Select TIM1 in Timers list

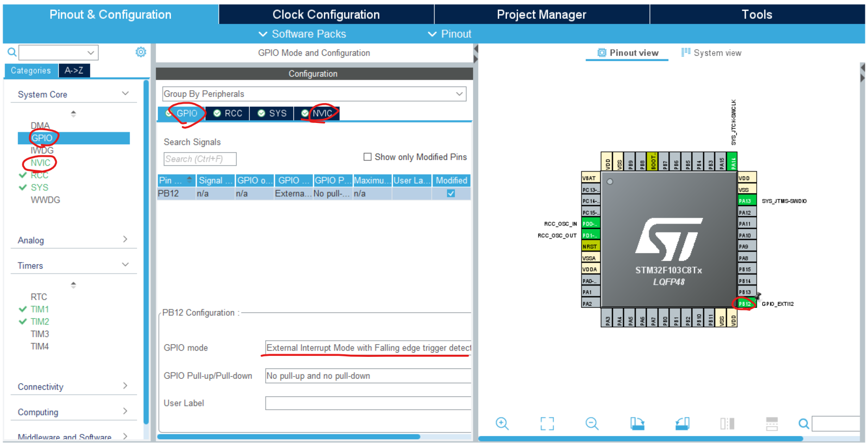click(40, 309)
